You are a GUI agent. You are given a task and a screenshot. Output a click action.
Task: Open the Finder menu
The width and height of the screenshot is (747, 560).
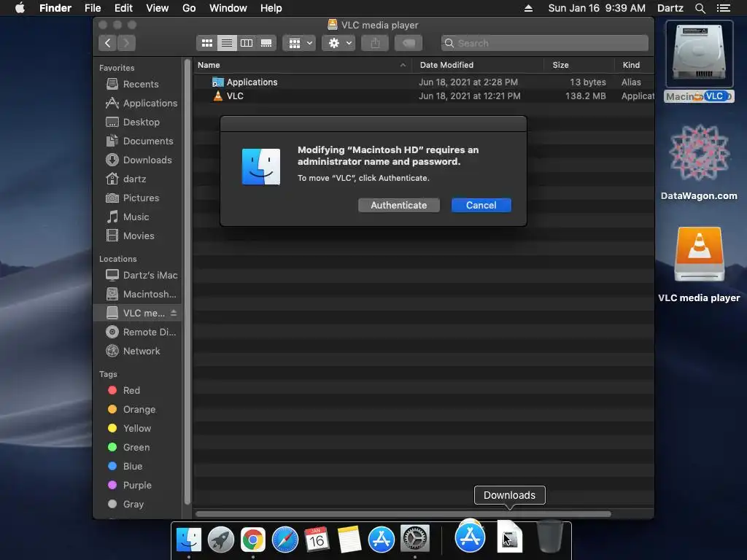pyautogui.click(x=55, y=8)
